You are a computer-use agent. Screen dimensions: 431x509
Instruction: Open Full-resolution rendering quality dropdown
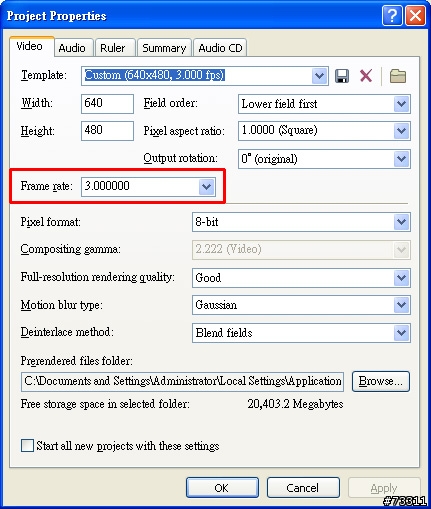pyautogui.click(x=401, y=277)
